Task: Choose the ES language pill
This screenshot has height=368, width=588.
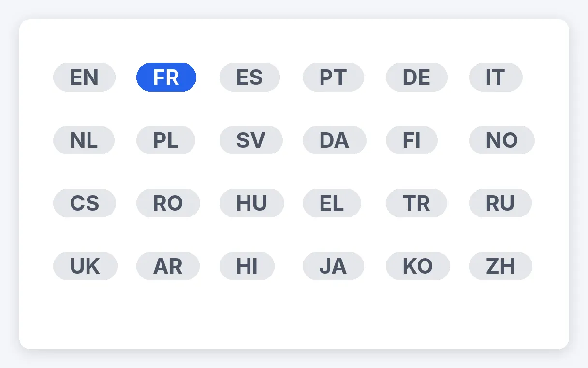Action: point(250,77)
